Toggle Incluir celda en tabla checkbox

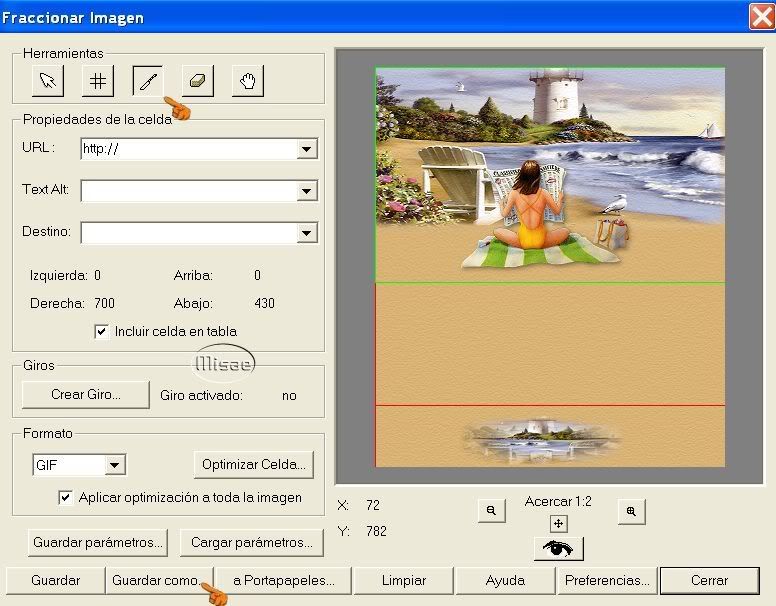click(101, 332)
